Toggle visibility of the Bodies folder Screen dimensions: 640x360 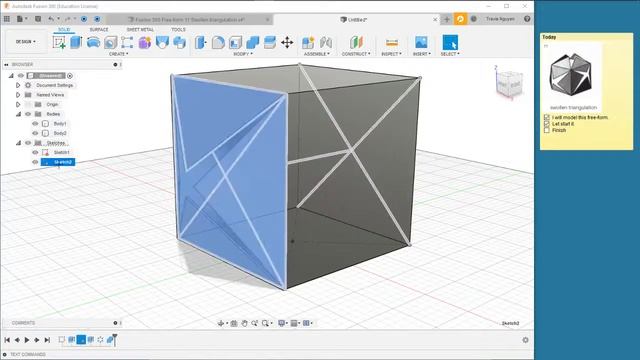(x=28, y=114)
